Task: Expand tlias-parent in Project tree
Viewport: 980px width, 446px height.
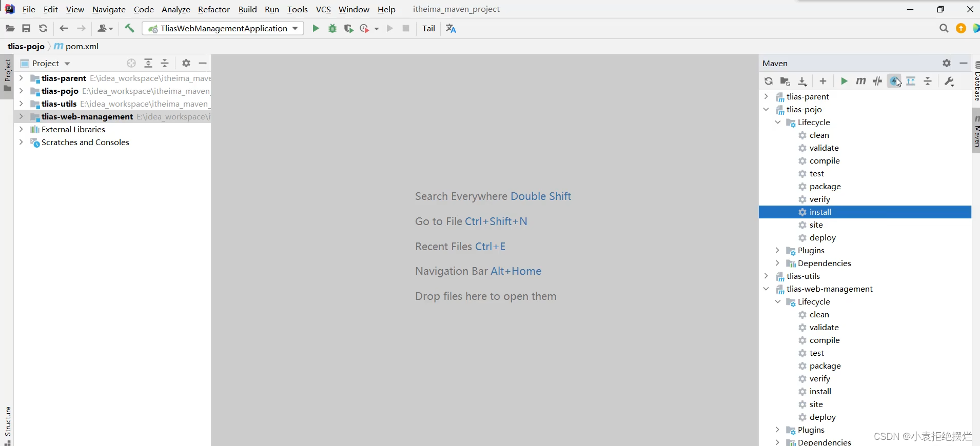Action: tap(21, 78)
